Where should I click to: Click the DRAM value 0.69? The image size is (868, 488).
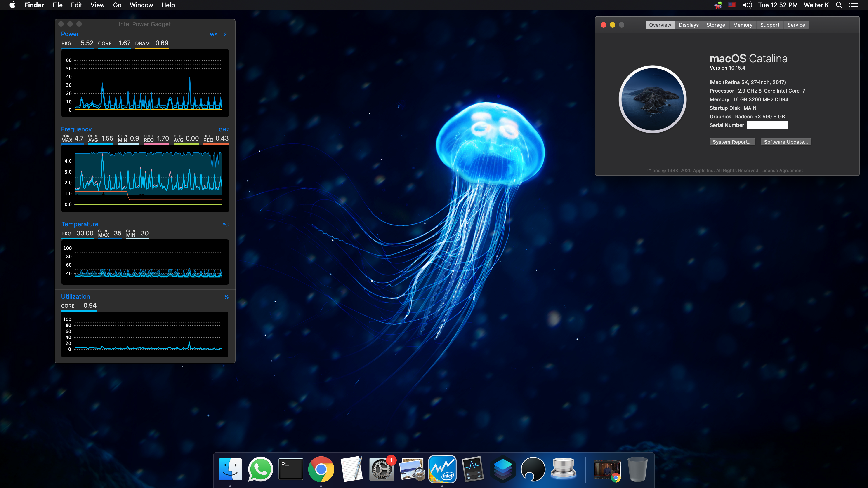coord(162,43)
